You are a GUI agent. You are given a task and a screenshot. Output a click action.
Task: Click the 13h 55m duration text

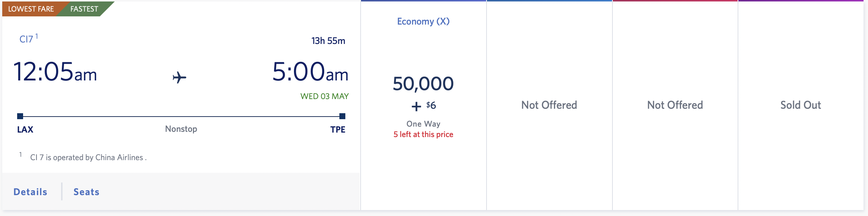[328, 41]
